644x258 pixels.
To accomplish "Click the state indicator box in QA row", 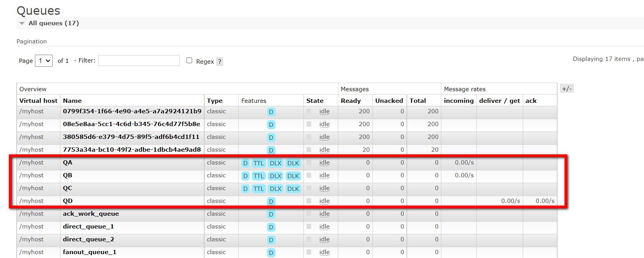I will pos(309,163).
